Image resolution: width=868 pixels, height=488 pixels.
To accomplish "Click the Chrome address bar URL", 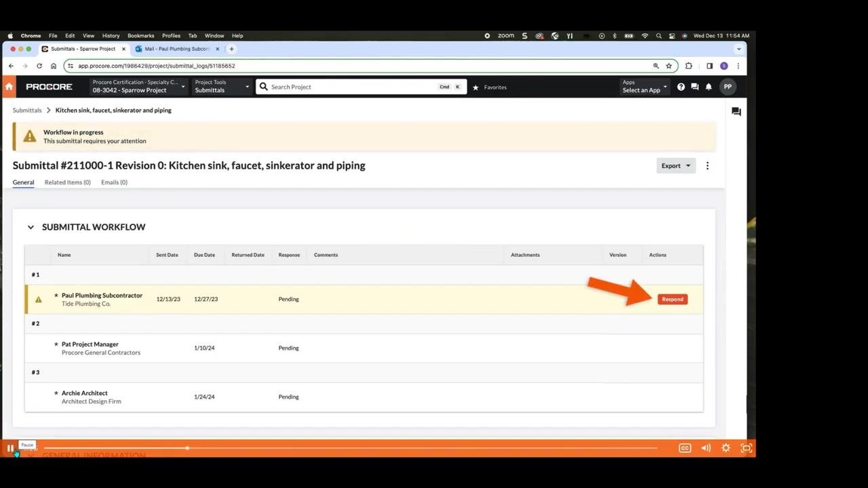I will click(157, 66).
